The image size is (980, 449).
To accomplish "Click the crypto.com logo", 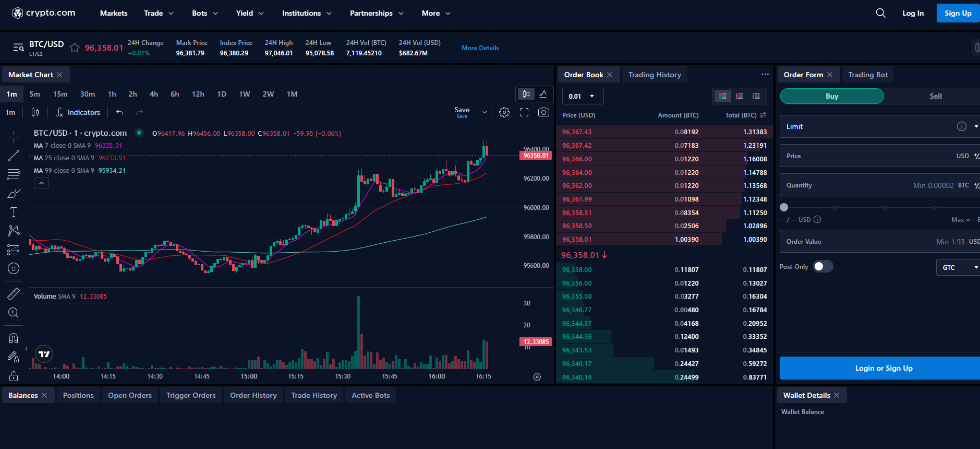I will click(44, 13).
